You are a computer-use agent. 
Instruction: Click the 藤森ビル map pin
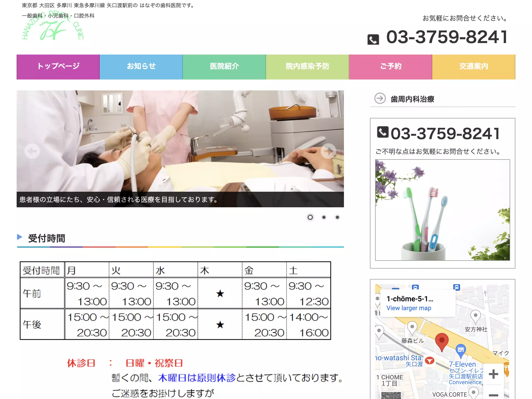412,328
